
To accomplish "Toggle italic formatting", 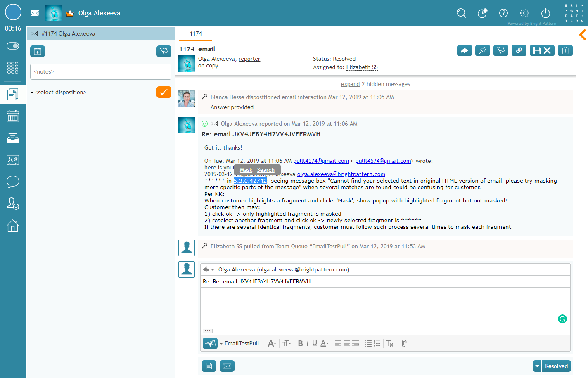I will point(307,343).
